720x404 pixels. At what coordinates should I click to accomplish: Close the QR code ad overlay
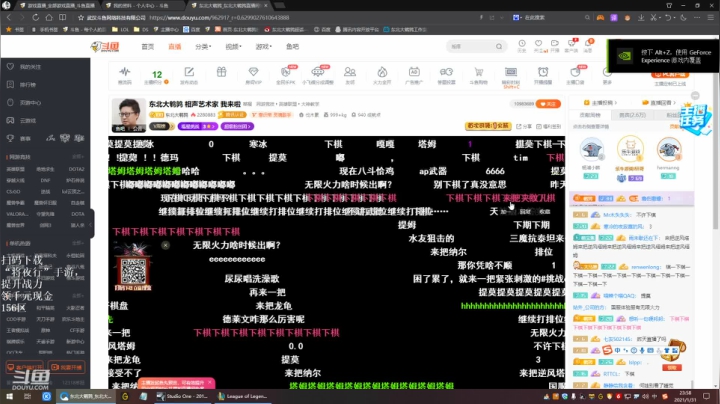coord(165,245)
